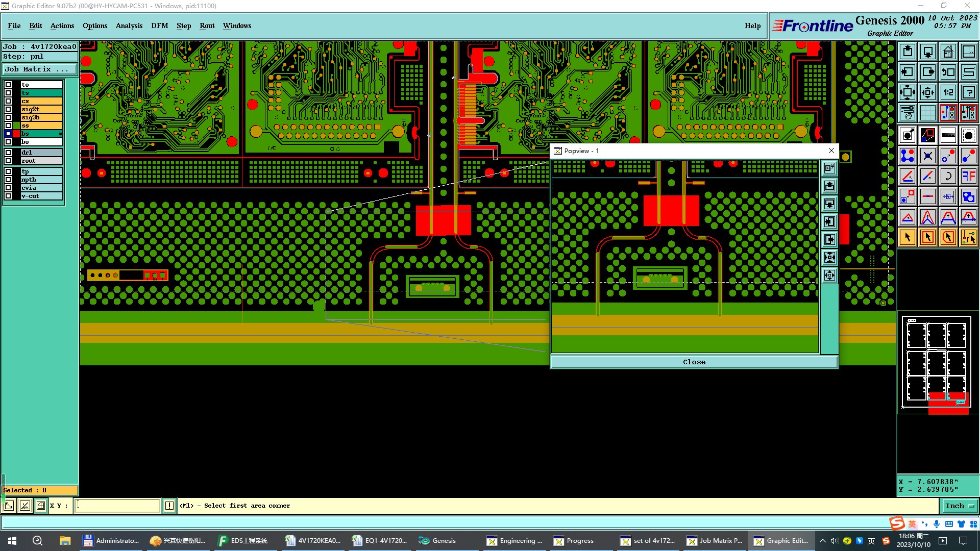Click the net selection arrow icon
The height and width of the screenshot is (551, 980).
(968, 237)
